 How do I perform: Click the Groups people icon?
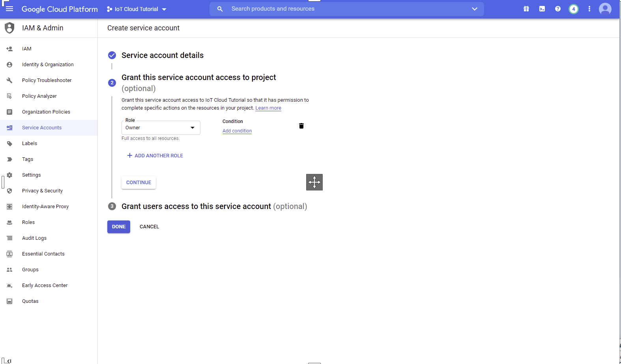pos(9,270)
